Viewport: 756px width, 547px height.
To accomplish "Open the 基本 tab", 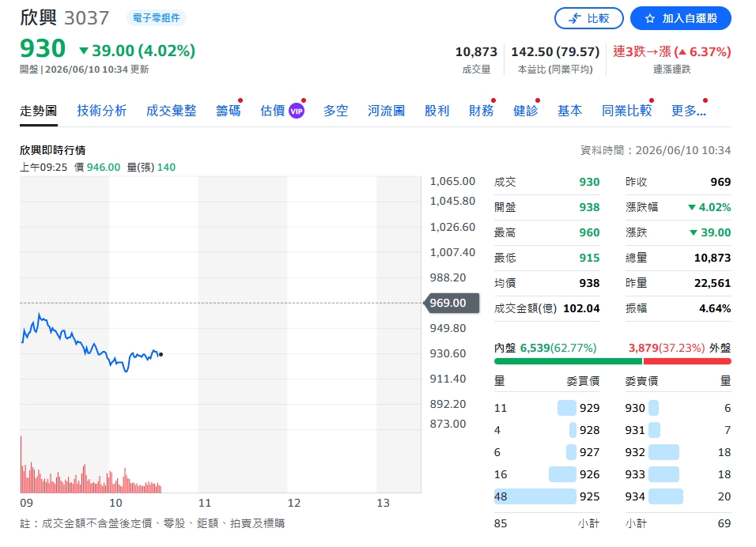I will 570,111.
